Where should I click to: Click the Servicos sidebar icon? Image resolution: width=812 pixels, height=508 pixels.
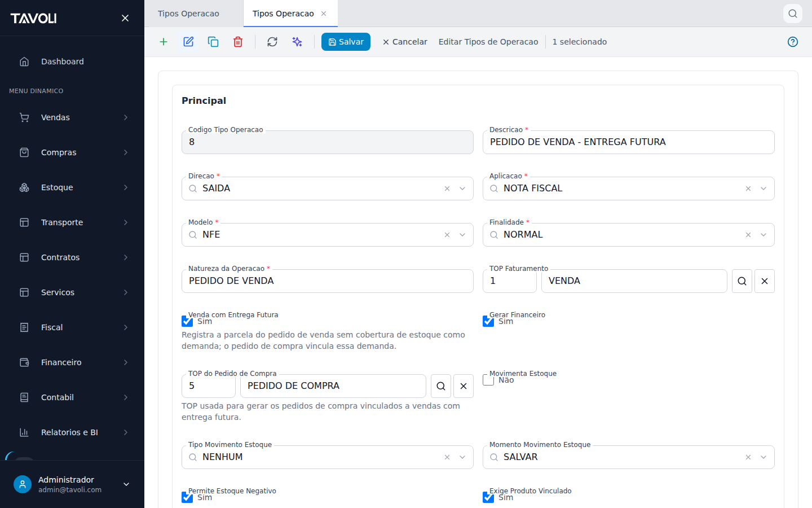(24, 292)
